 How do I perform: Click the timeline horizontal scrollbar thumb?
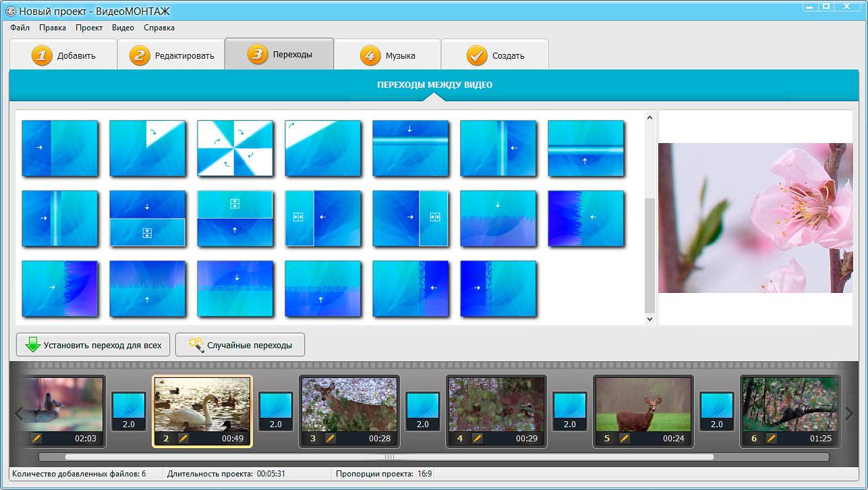coord(389,457)
